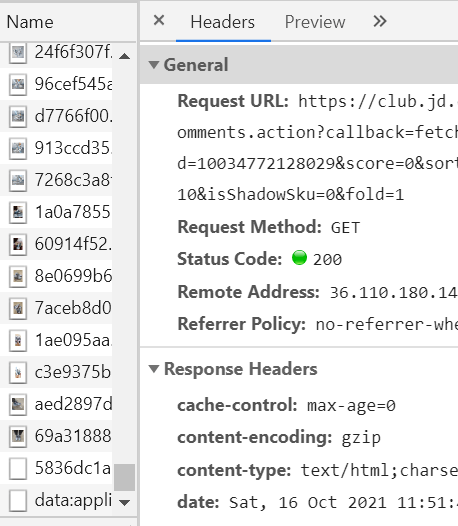The height and width of the screenshot is (526, 458).
Task: Switch to the Headers tab
Action: [223, 22]
